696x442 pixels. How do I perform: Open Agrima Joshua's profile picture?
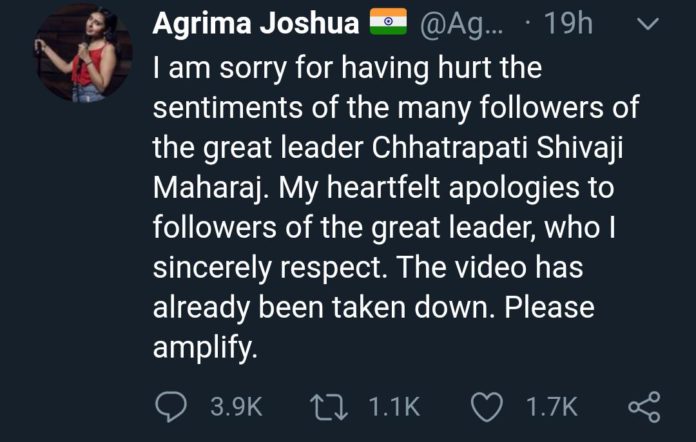point(83,52)
